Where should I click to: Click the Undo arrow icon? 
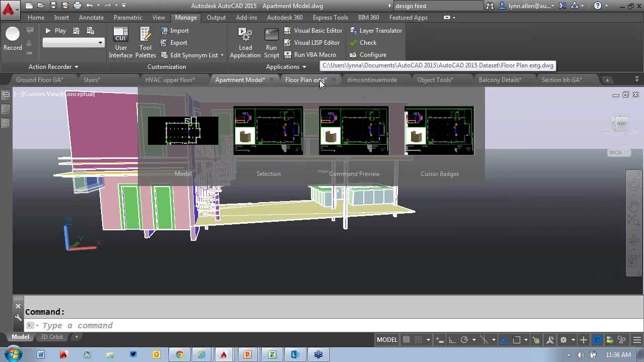pyautogui.click(x=89, y=6)
